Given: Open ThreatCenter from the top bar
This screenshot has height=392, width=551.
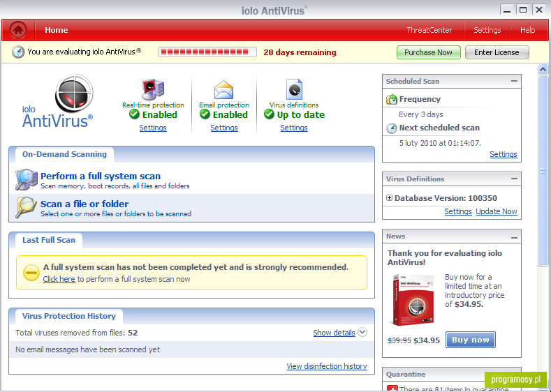Looking at the screenshot, I should coord(429,30).
